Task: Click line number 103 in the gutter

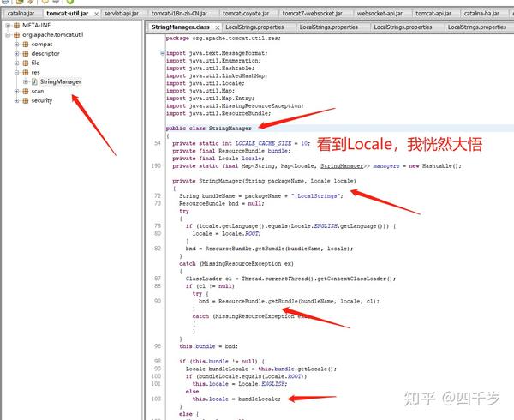Action: tap(156, 399)
